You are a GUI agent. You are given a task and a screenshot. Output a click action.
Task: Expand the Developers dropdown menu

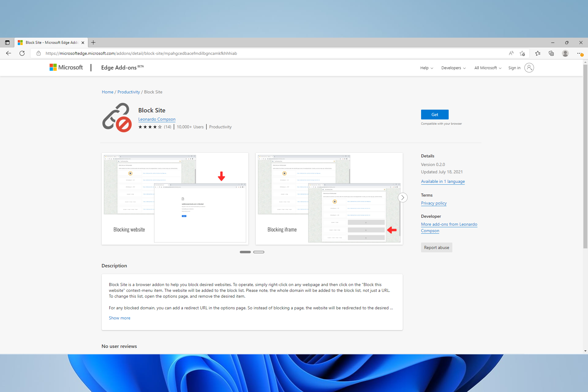pos(453,68)
